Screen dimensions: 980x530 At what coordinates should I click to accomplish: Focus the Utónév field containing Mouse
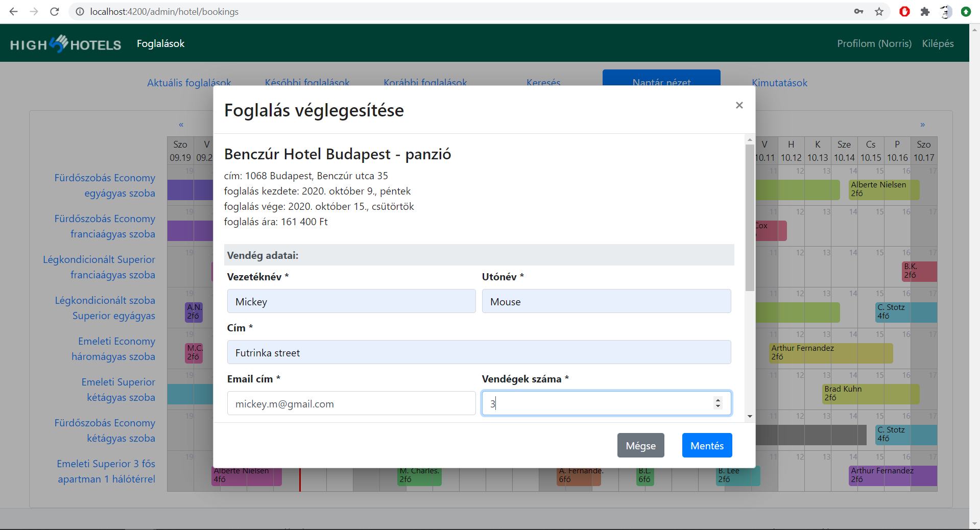click(606, 301)
